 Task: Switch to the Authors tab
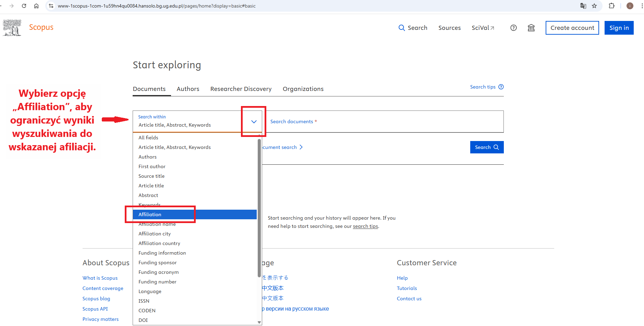[188, 89]
